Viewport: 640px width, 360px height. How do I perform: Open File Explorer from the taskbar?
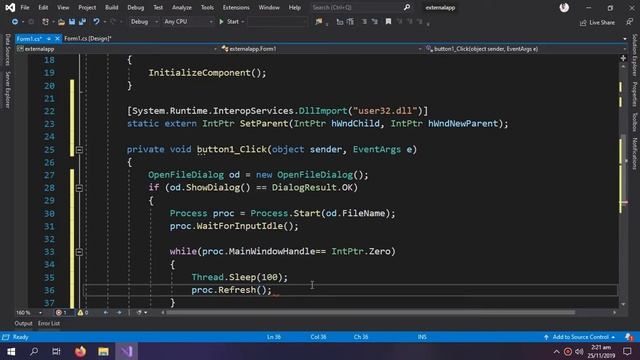tap(103, 351)
